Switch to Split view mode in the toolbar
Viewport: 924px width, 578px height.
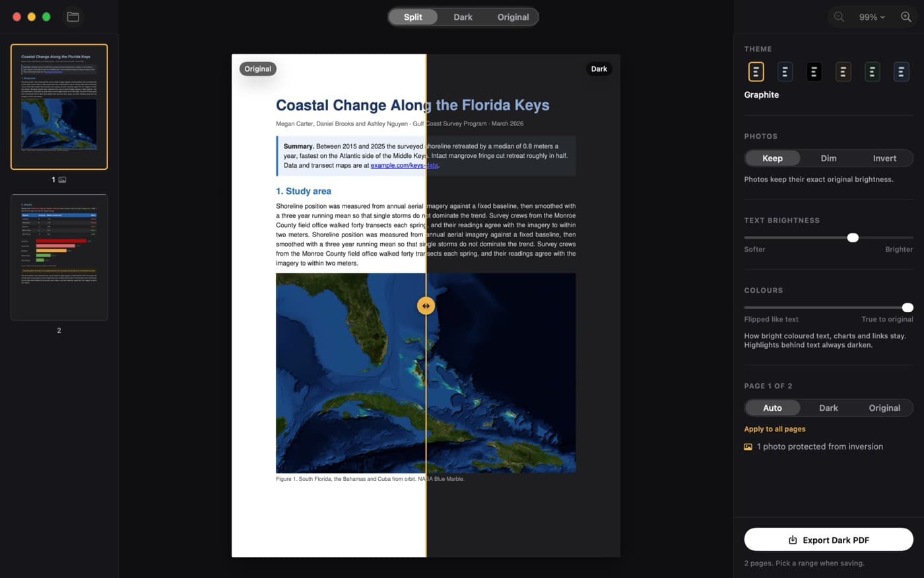[x=413, y=17]
